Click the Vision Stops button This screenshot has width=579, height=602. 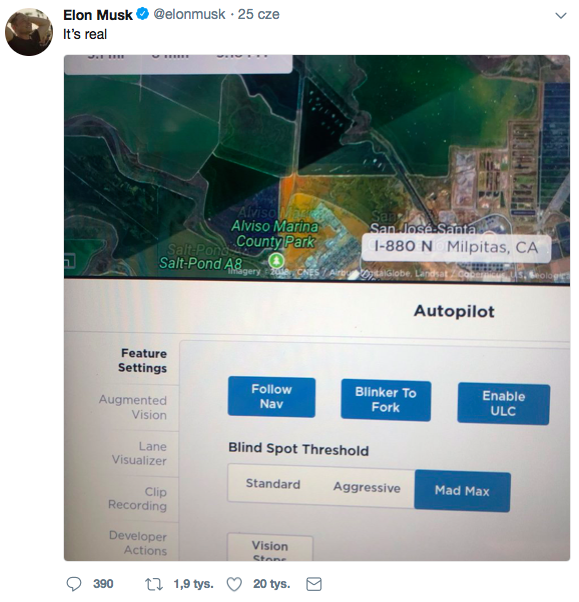270,548
